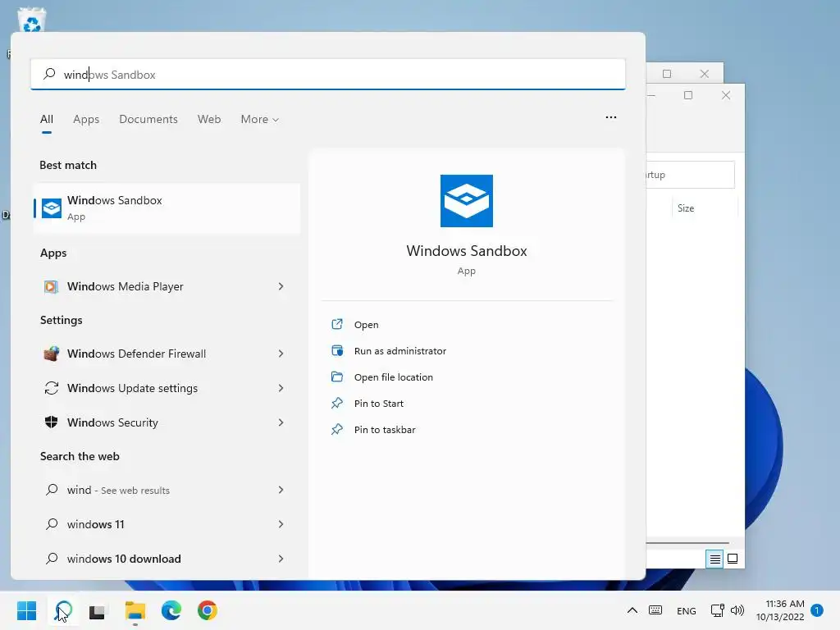This screenshot has height=630, width=840.
Task: Choose Open file location
Action: [x=393, y=377]
